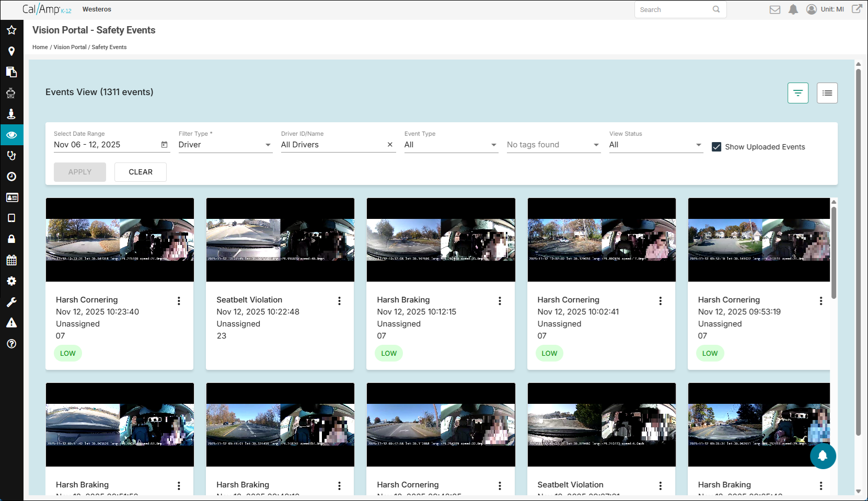Open menu for Harsh Cornering 10:23:40 card

(x=179, y=301)
